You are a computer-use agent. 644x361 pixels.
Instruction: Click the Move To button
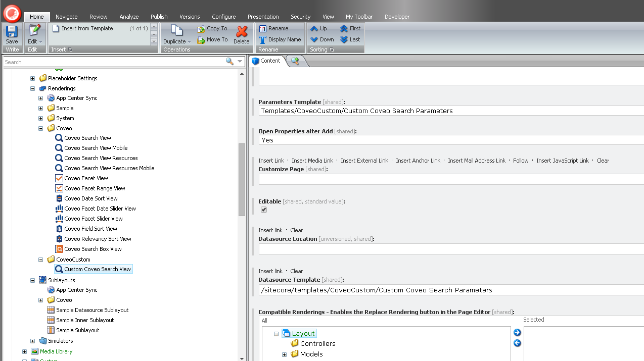[x=212, y=40]
